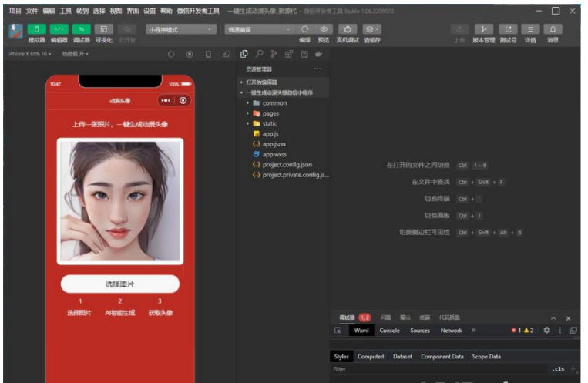The height and width of the screenshot is (383, 588).
Task: Click the Filter input field in Styles
Action: click(x=438, y=369)
